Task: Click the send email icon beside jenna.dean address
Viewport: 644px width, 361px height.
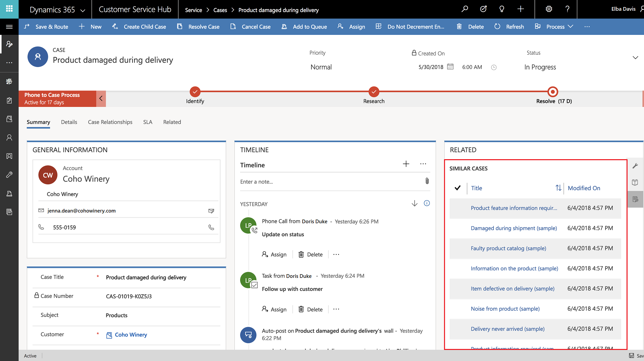Action: point(211,211)
